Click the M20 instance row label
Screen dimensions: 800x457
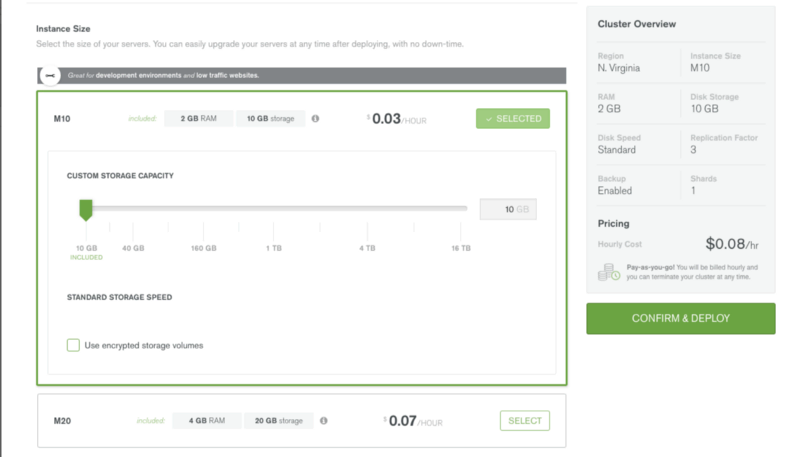click(62, 421)
